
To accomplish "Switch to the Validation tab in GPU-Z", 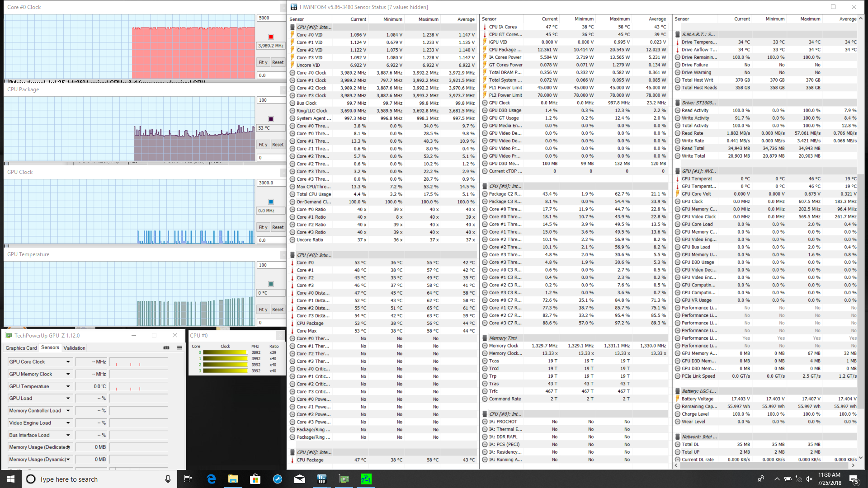I will (74, 348).
